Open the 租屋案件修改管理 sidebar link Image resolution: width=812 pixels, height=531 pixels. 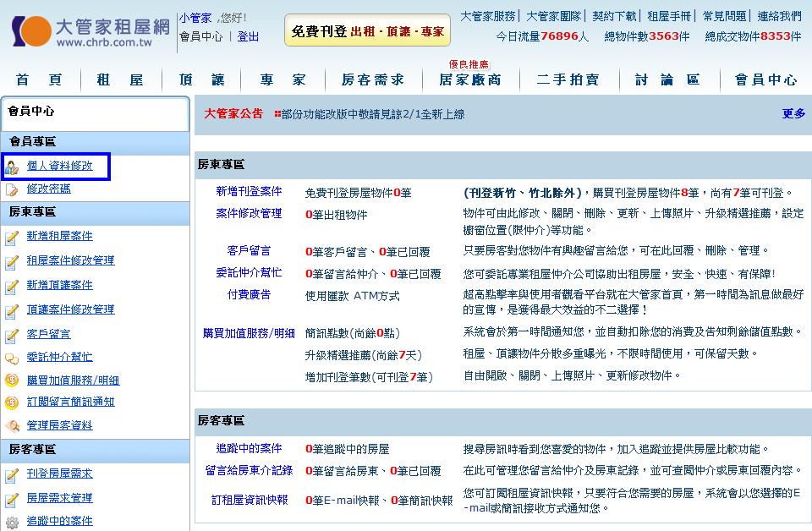pos(70,260)
